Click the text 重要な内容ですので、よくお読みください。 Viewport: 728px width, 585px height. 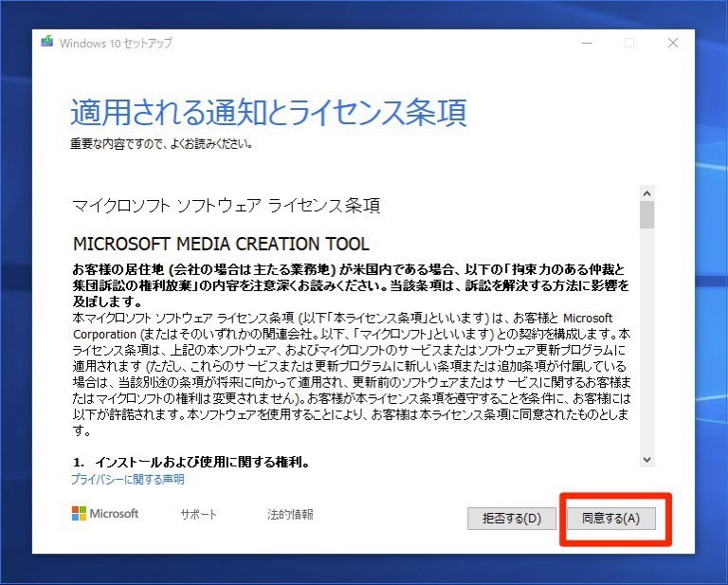pyautogui.click(x=161, y=144)
